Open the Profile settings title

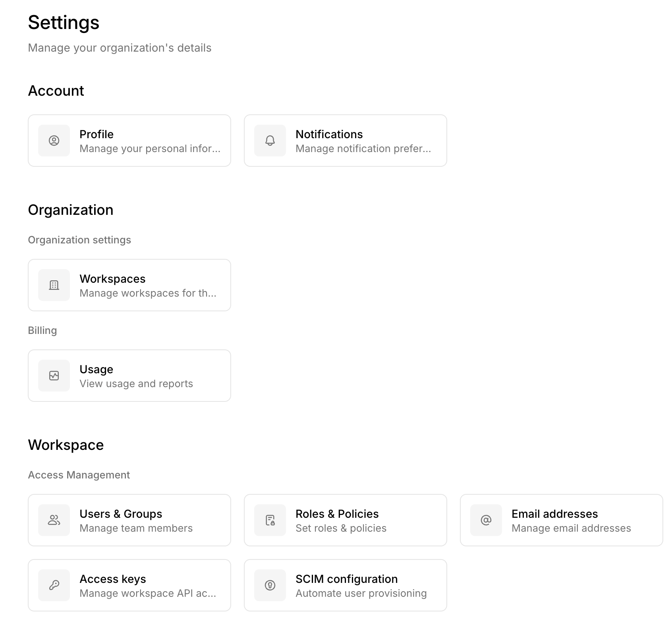coord(97,134)
